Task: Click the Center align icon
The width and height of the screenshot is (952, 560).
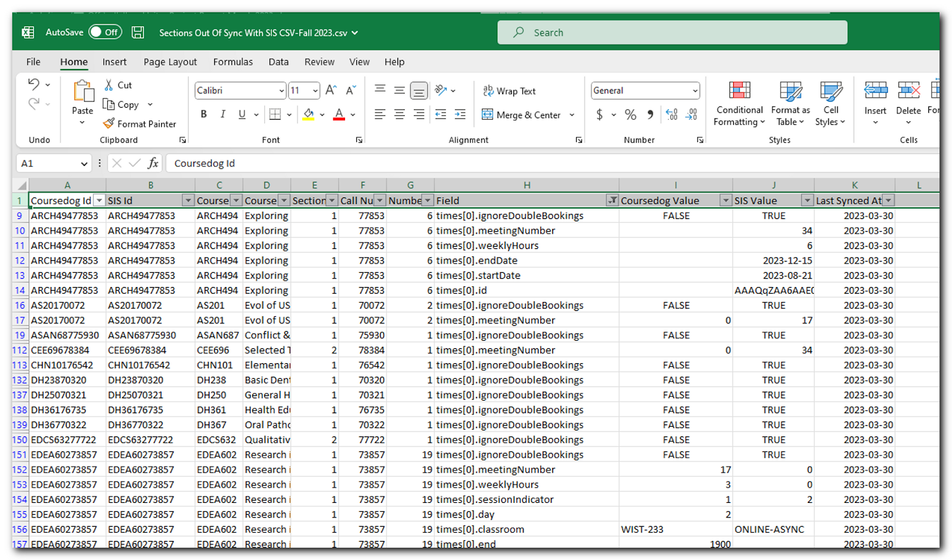Action: coord(399,114)
